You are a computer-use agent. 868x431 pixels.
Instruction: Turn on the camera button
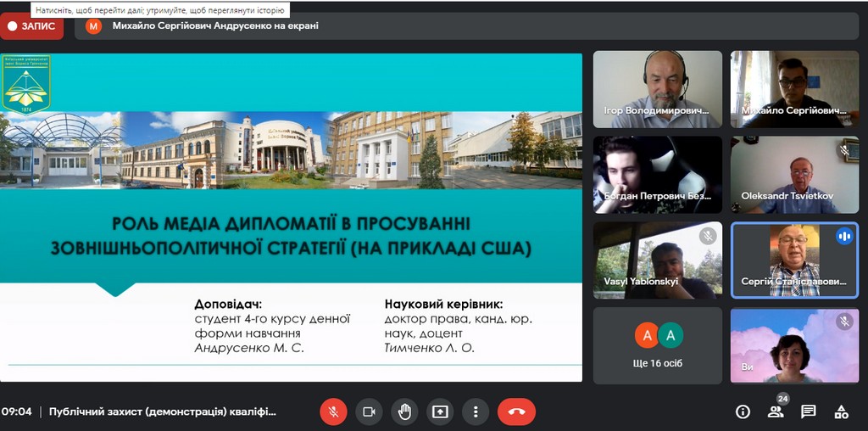(x=369, y=411)
